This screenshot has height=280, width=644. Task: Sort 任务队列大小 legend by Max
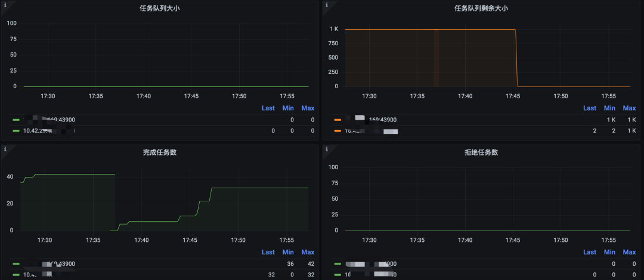(308, 108)
